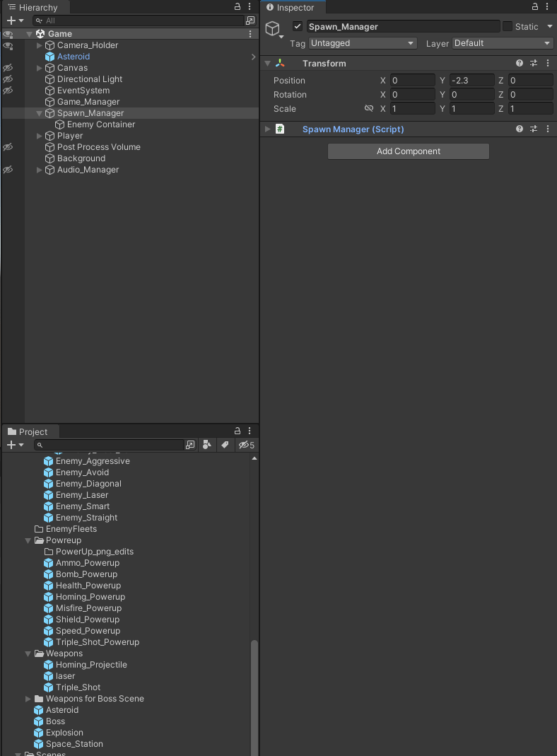Open Game scene options menu
This screenshot has height=756, width=557.
pos(250,34)
